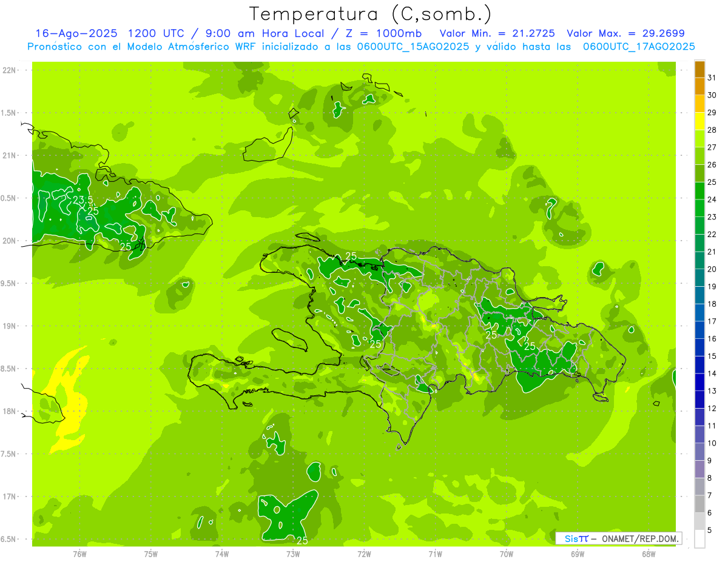Click the 'Valor Min. = 21.2725' readout
Viewport: 728px width, 562px height.
[497, 33]
